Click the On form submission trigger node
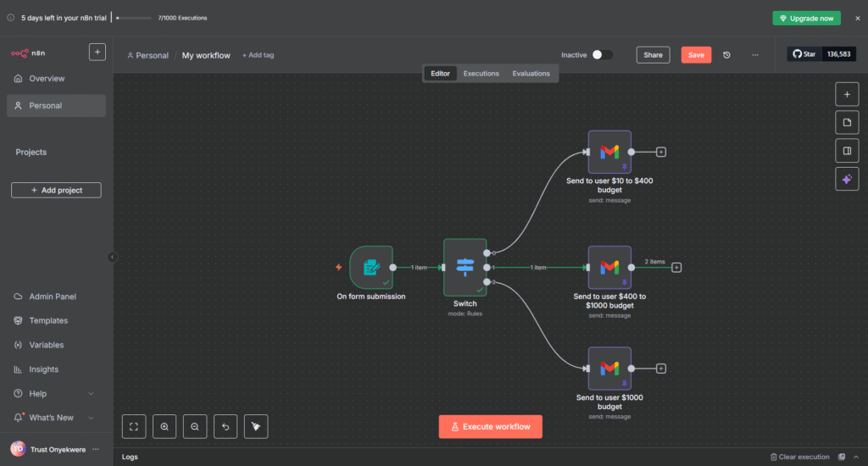This screenshot has width=868, height=466. point(371,267)
